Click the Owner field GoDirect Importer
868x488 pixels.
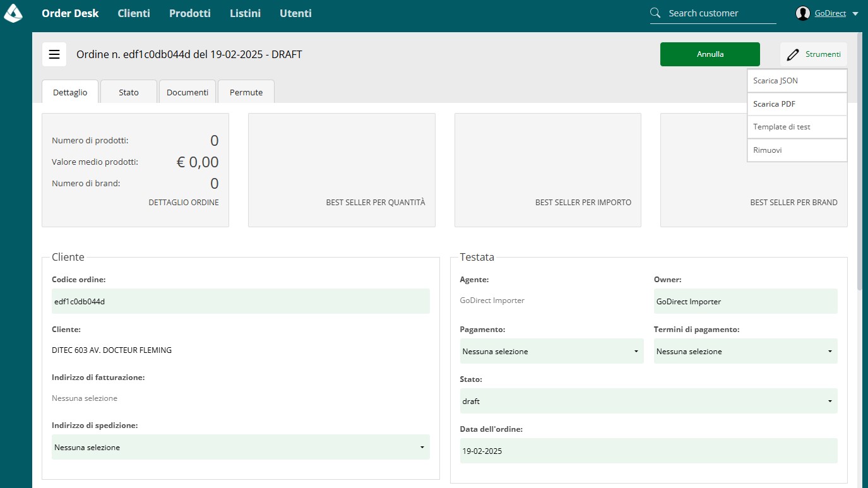[746, 301]
